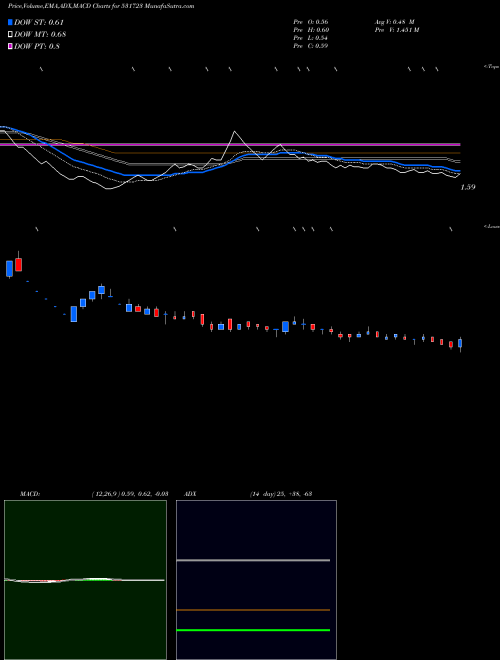Click the last blue candlestick on the chart
Viewport: 500px width, 660px height.
(x=460, y=343)
